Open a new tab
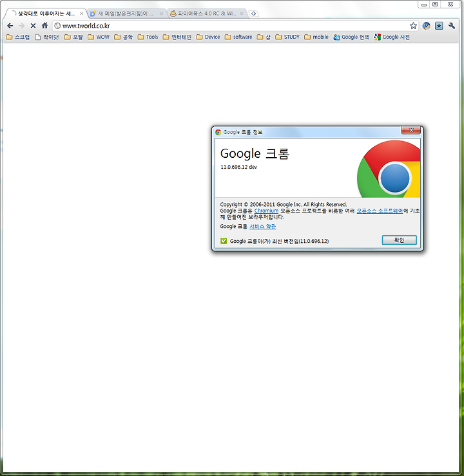Screen dimensions: 464x476 pos(253,14)
